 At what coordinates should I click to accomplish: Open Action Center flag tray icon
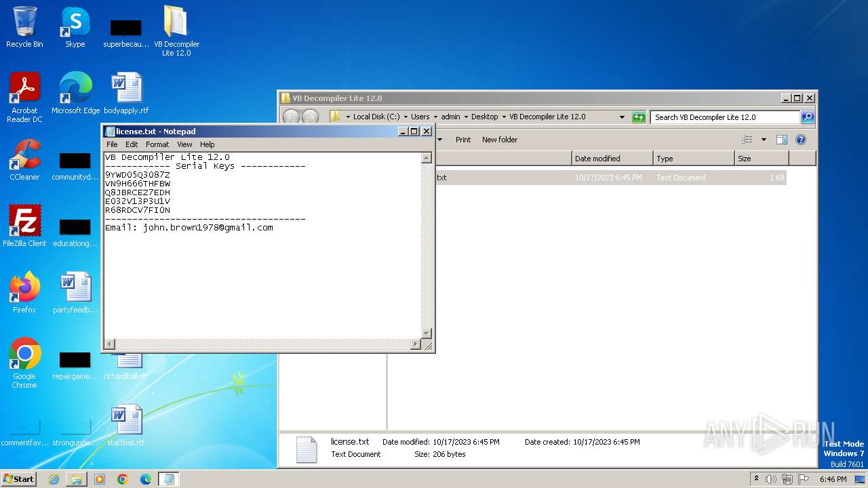point(804,479)
